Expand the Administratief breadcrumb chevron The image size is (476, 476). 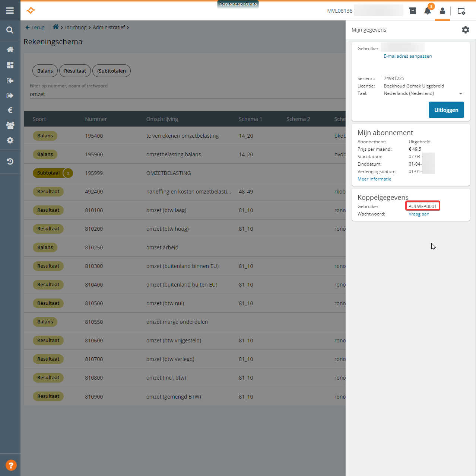(x=128, y=28)
